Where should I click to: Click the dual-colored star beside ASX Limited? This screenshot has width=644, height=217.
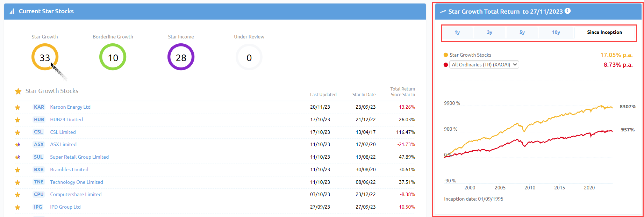[x=17, y=145]
